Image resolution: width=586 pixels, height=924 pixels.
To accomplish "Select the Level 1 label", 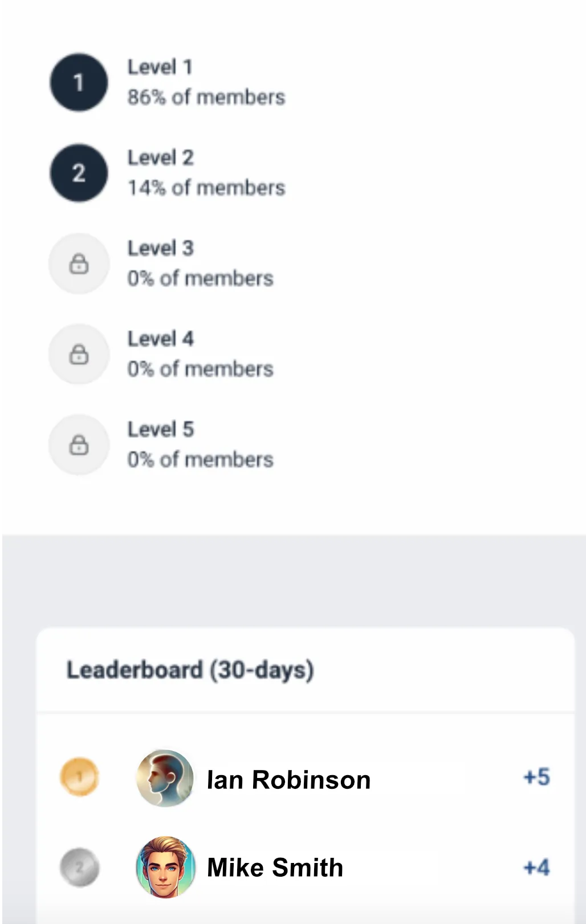I will click(160, 67).
